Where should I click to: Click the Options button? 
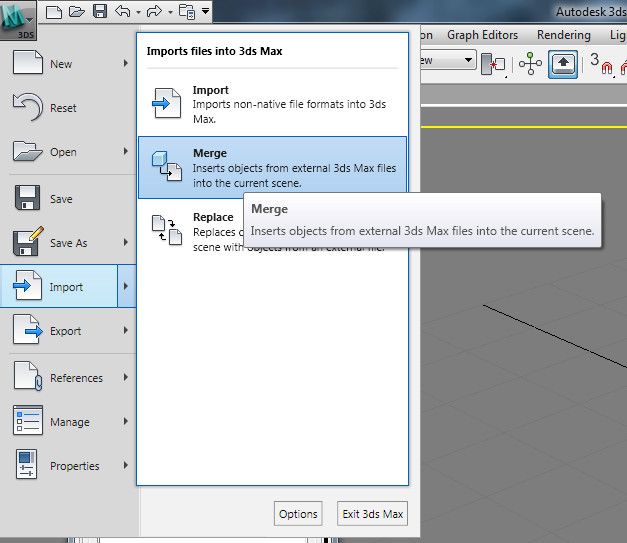(x=298, y=514)
